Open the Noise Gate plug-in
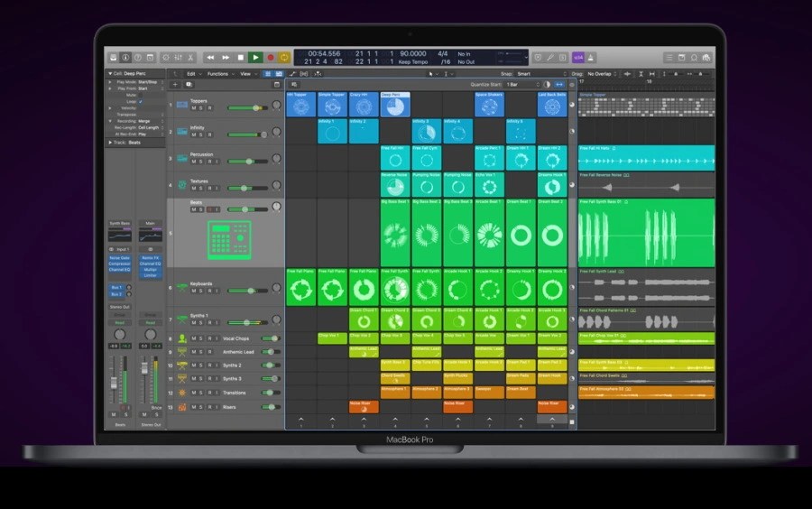812x509 pixels. pyautogui.click(x=120, y=258)
